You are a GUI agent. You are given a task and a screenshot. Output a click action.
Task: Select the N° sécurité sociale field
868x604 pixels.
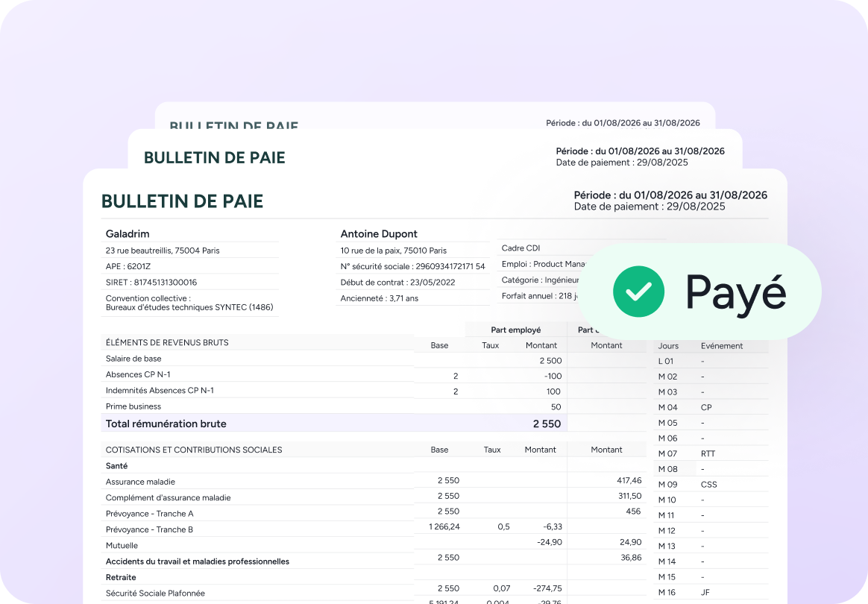pyautogui.click(x=412, y=266)
